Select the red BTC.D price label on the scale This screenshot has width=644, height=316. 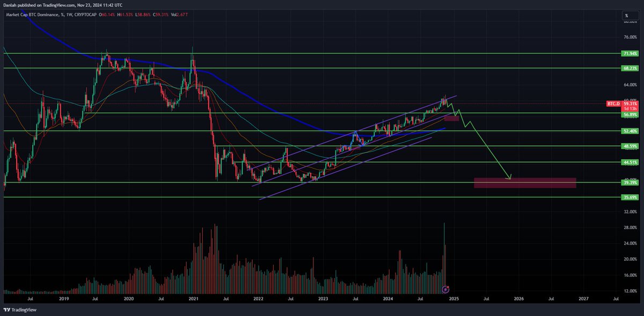pyautogui.click(x=613, y=103)
